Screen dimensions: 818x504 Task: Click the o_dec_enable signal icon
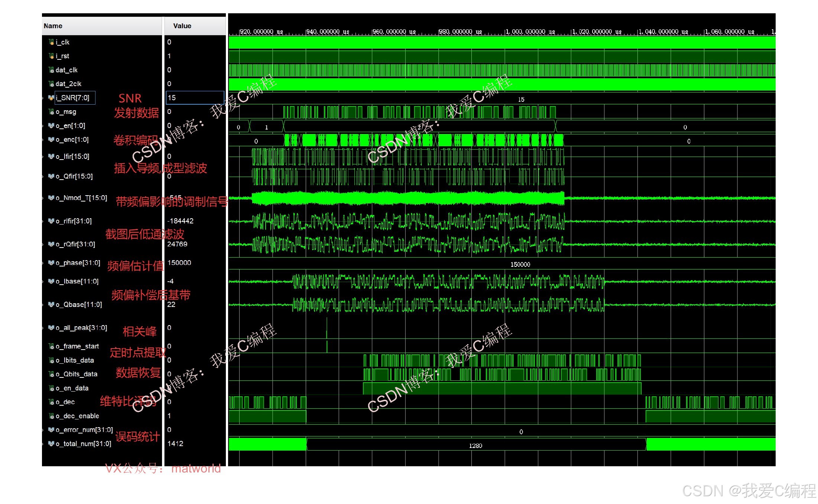click(x=51, y=416)
